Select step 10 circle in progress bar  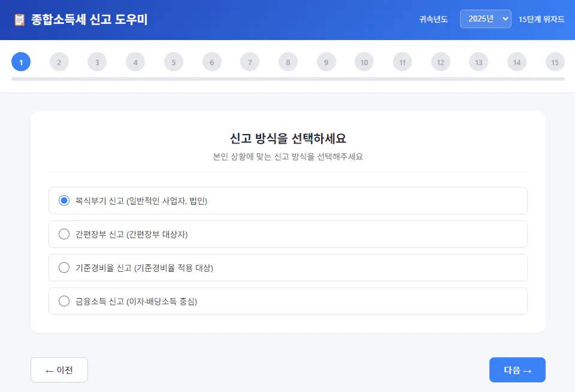pos(364,62)
